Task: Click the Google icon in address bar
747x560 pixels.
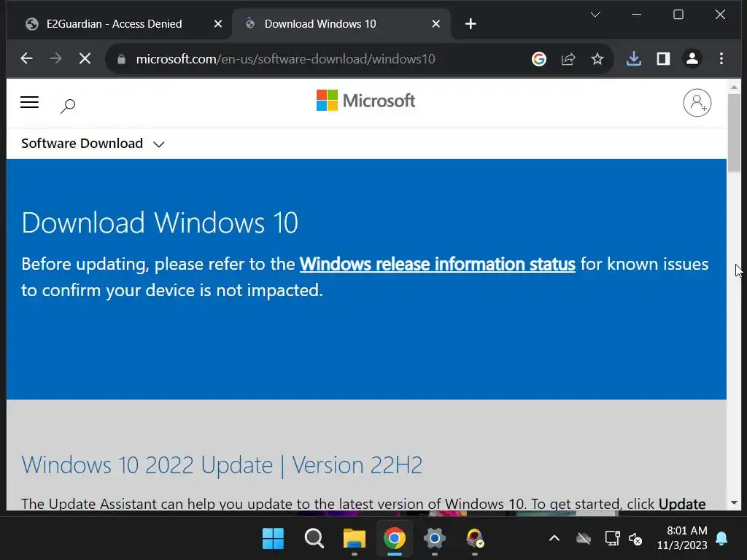Action: pos(539,59)
